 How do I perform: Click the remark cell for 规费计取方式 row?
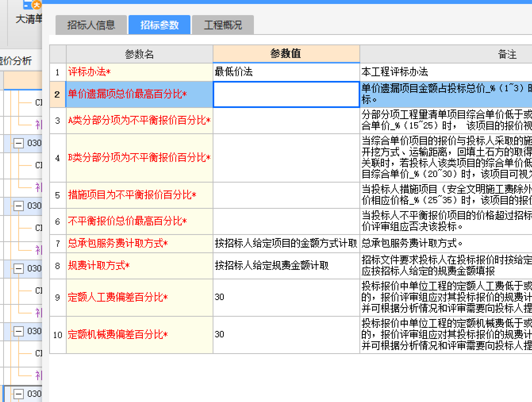pos(446,265)
